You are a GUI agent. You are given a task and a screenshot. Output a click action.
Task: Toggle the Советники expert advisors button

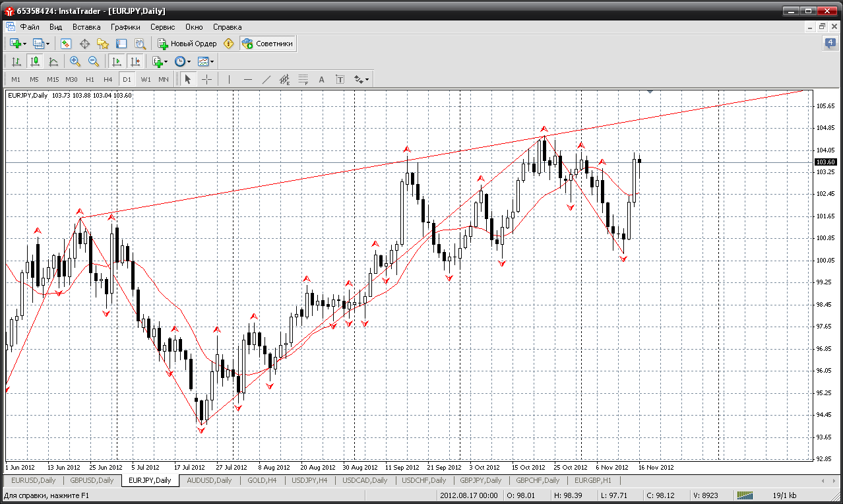(x=267, y=44)
